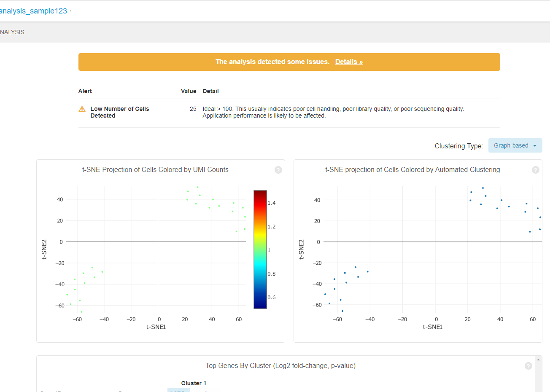Viewport: 550px width, 392px height.
Task: Open help icon for Top Genes By Cluster
Action: pos(528,366)
